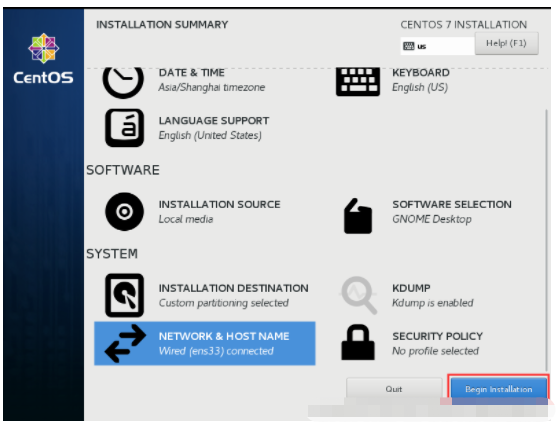Click the Software Selection package icon
558x426 pixels.
pos(358,216)
